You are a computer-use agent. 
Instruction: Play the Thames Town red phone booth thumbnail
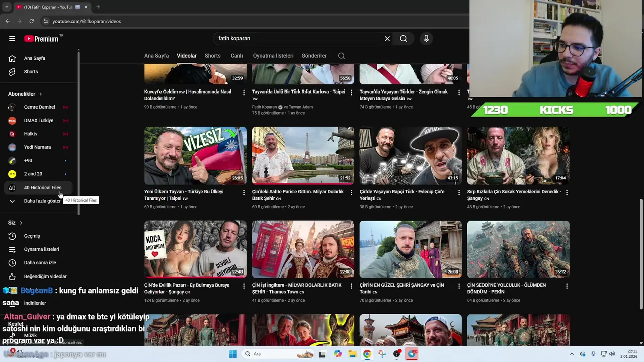click(303, 249)
